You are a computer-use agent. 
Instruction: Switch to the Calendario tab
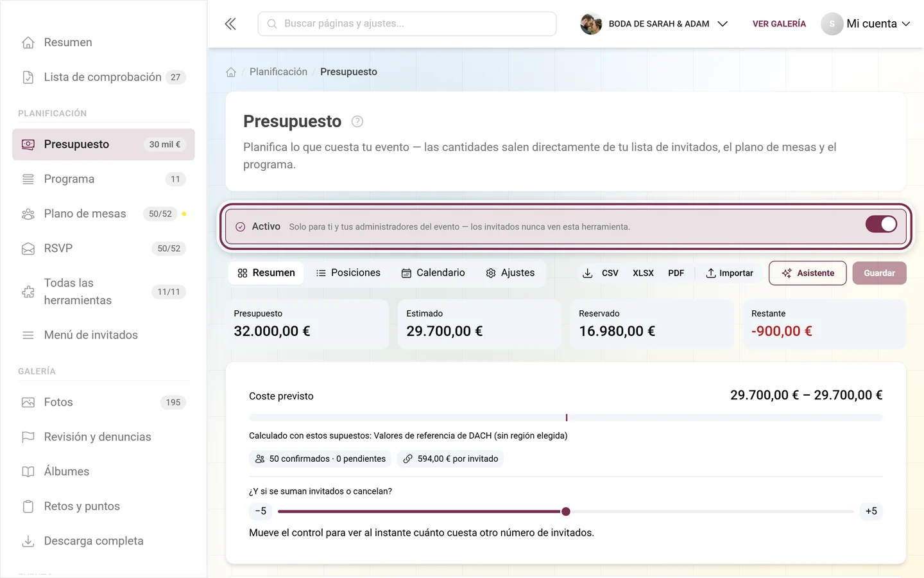click(x=433, y=273)
